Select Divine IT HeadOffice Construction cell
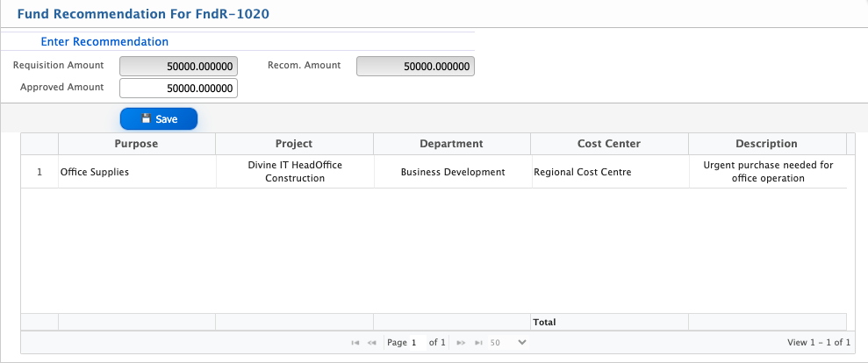Viewport: 868px width, 363px height. click(x=295, y=172)
